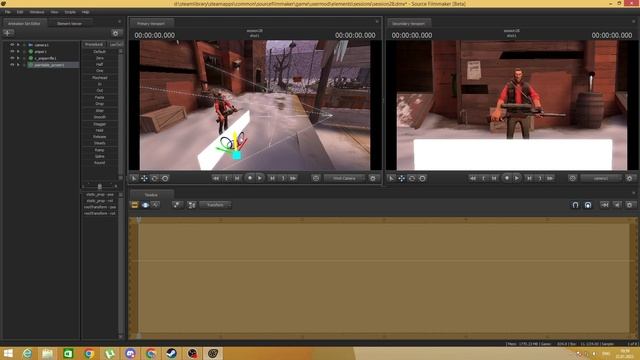This screenshot has width=640, height=360.
Task: Open Windows Start button
Action: (x=8, y=353)
